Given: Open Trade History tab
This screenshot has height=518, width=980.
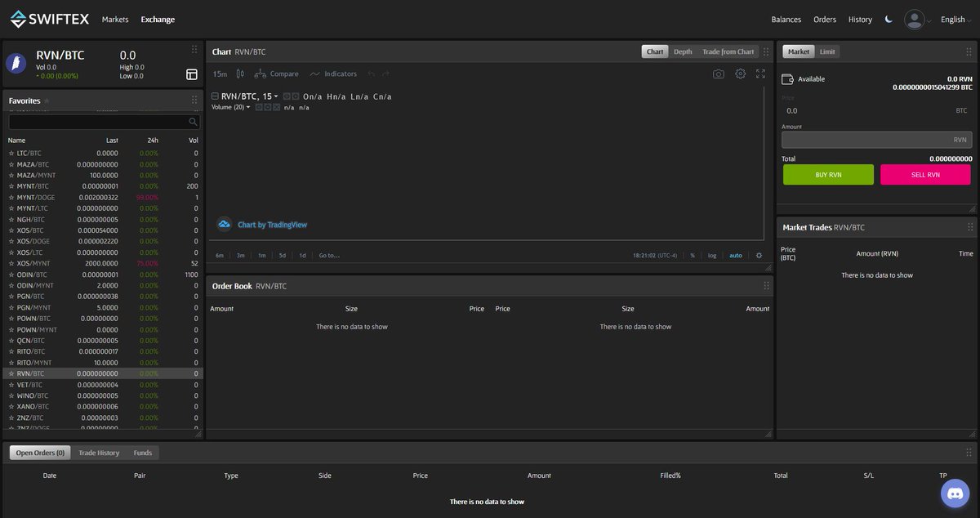Looking at the screenshot, I should coord(99,453).
